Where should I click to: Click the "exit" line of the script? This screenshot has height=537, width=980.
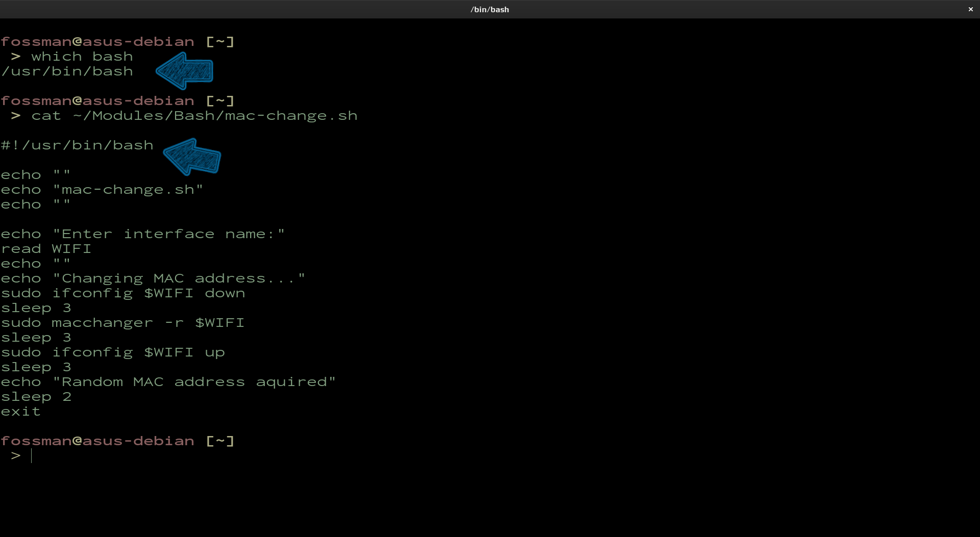(x=20, y=412)
